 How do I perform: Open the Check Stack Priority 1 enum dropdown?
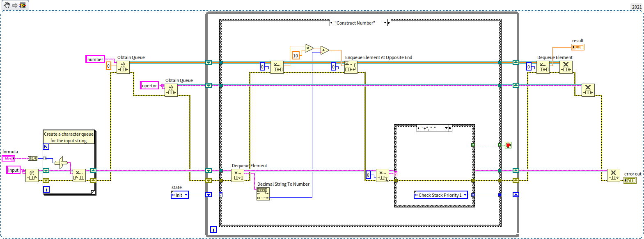click(x=465, y=195)
